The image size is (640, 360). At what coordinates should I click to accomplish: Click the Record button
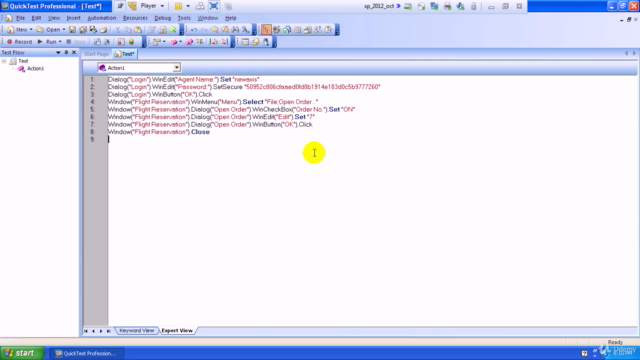pos(19,42)
